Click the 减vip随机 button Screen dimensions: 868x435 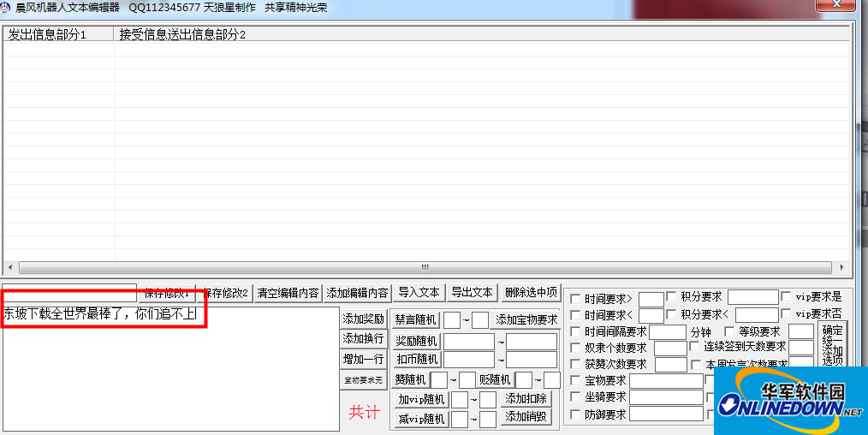click(422, 419)
